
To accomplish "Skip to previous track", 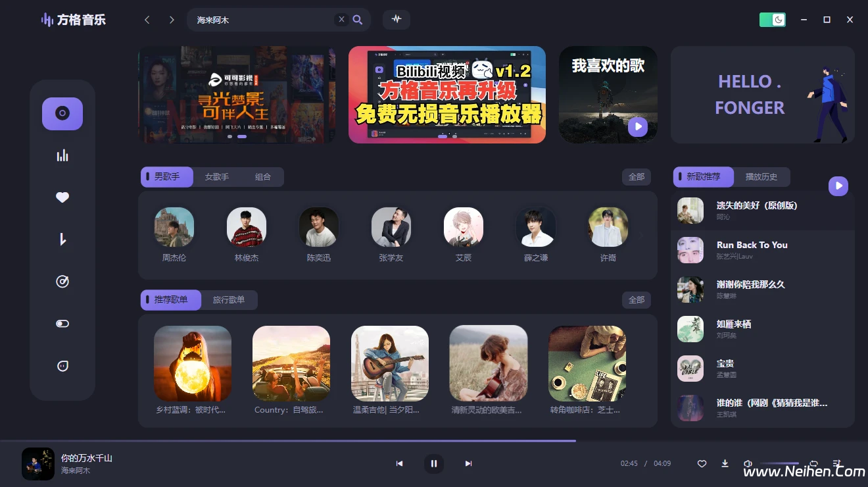I will 399,463.
